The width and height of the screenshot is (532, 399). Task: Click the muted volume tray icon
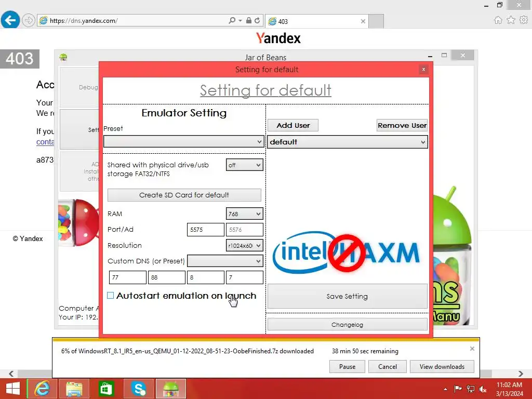click(x=483, y=389)
